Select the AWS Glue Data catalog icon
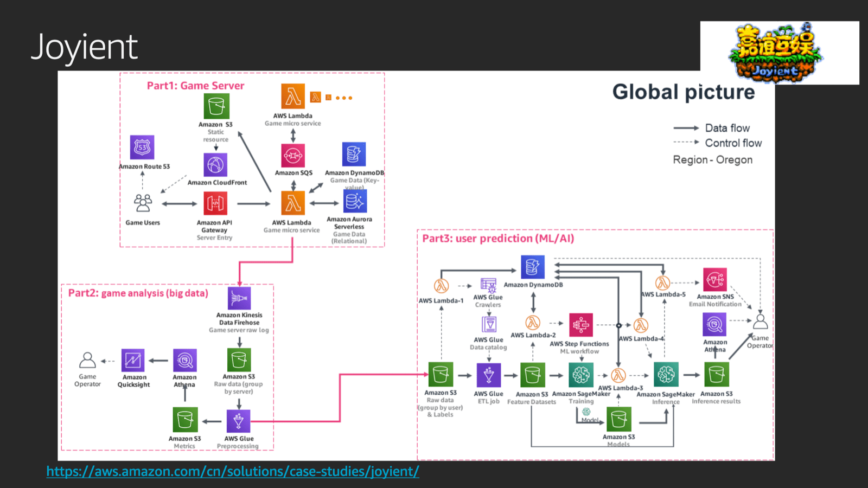This screenshot has height=488, width=868. click(x=489, y=324)
